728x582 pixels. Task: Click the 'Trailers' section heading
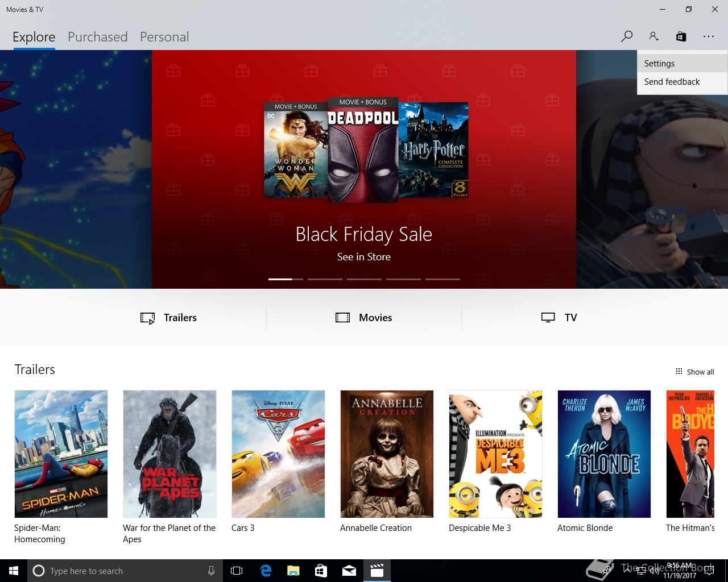tap(35, 369)
